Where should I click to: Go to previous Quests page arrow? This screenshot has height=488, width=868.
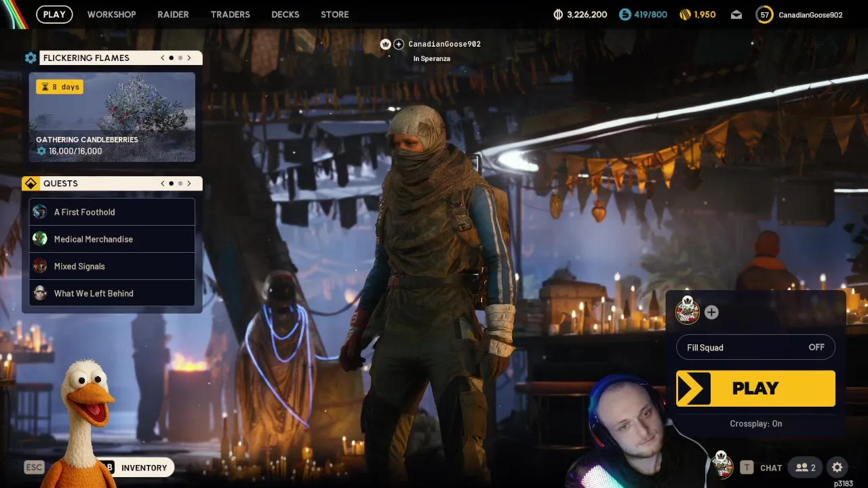[163, 183]
